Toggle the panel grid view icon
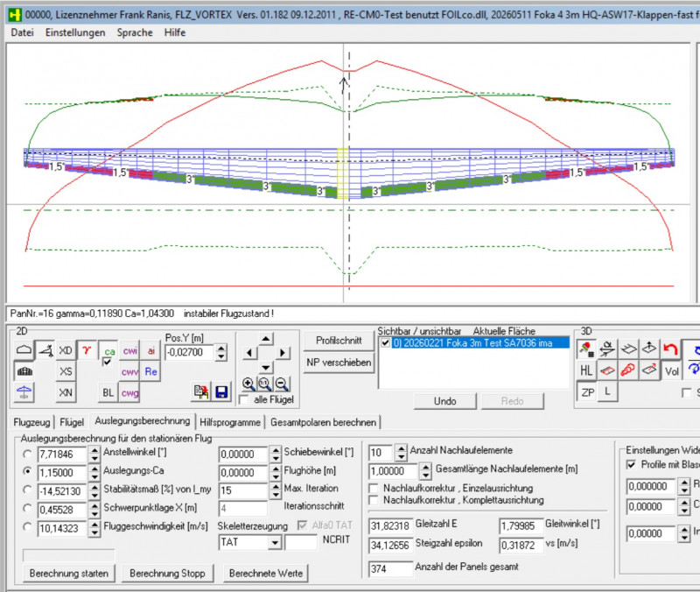 tap(24, 371)
